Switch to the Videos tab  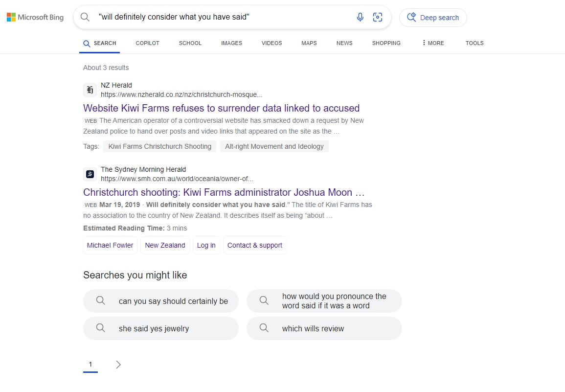pyautogui.click(x=271, y=43)
